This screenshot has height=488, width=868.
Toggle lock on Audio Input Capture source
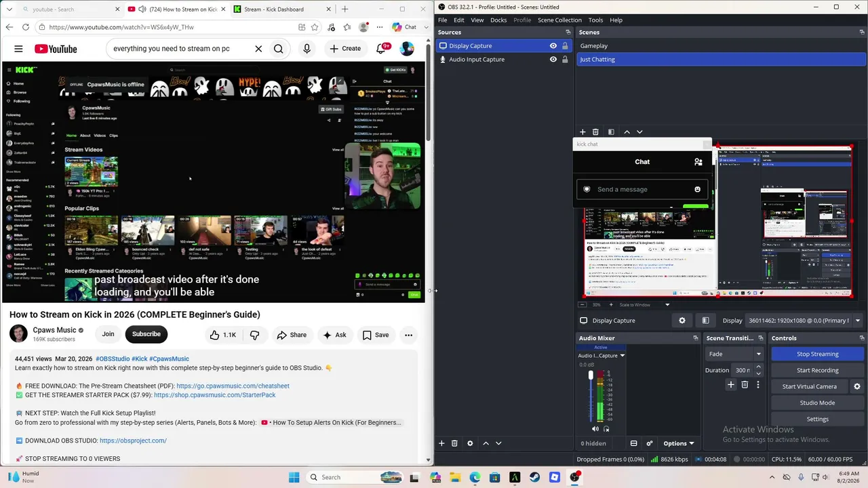click(565, 60)
